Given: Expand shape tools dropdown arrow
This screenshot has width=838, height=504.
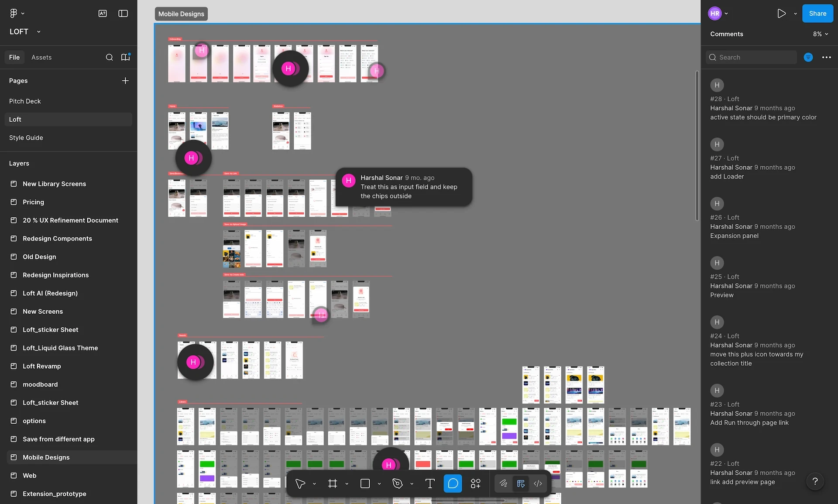Looking at the screenshot, I should point(379,484).
